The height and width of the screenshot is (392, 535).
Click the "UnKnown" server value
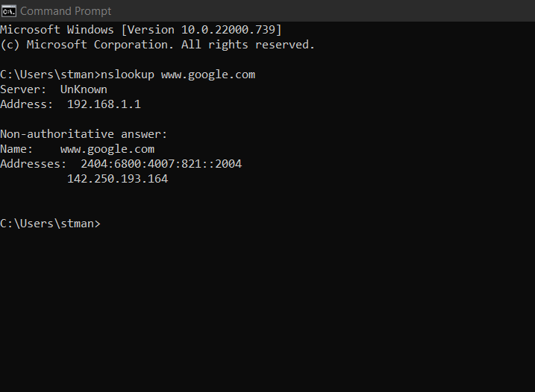coord(84,89)
